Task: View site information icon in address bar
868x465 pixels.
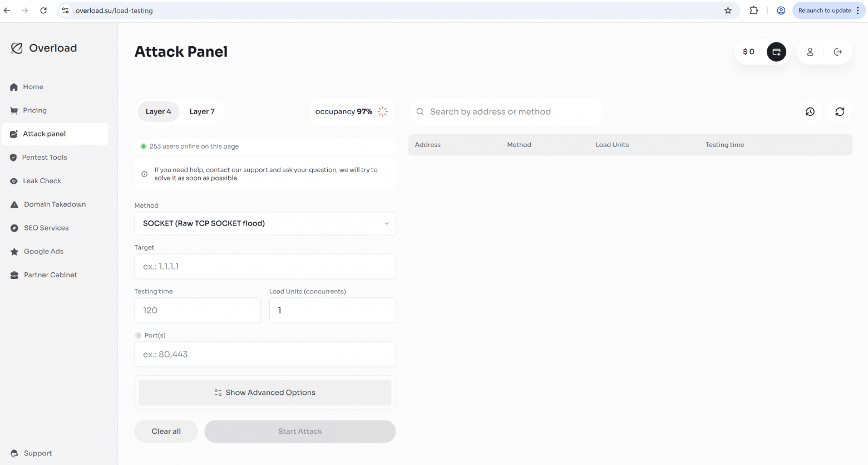Action: pyautogui.click(x=65, y=11)
